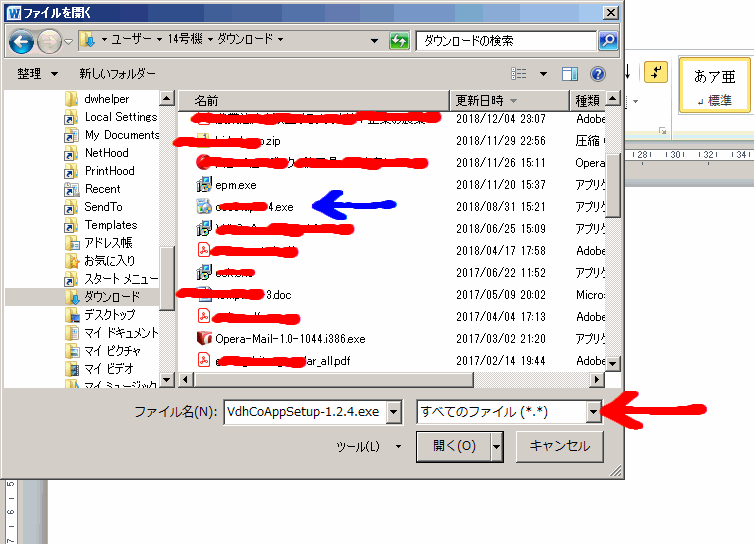The height and width of the screenshot is (544, 754).
Task: Click the back navigation arrow button
Action: (21, 41)
